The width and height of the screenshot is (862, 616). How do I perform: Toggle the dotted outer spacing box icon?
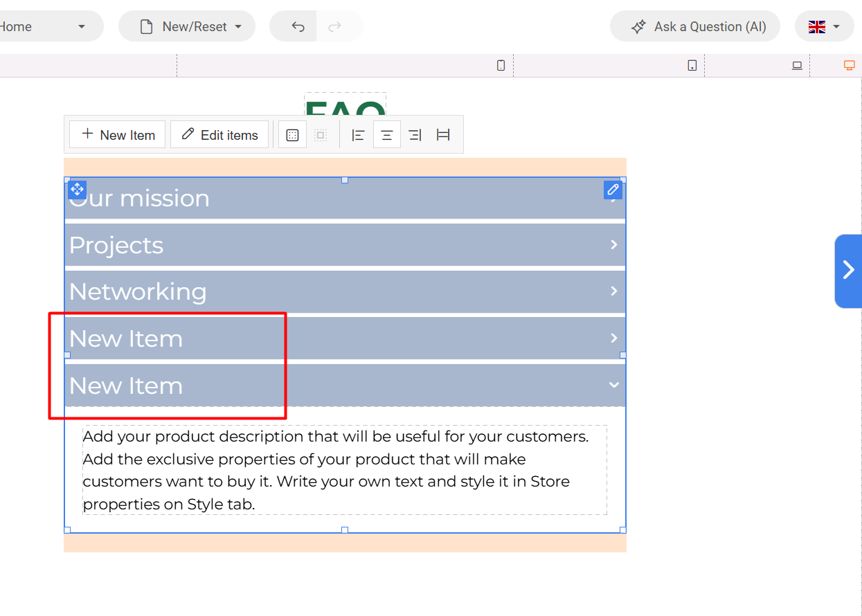(292, 135)
